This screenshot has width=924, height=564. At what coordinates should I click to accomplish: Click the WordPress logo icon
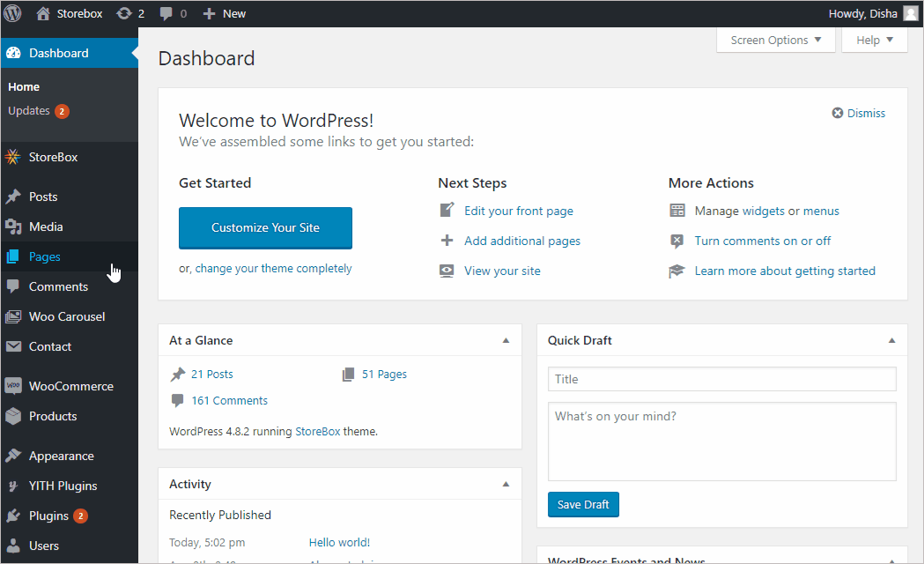tap(12, 13)
